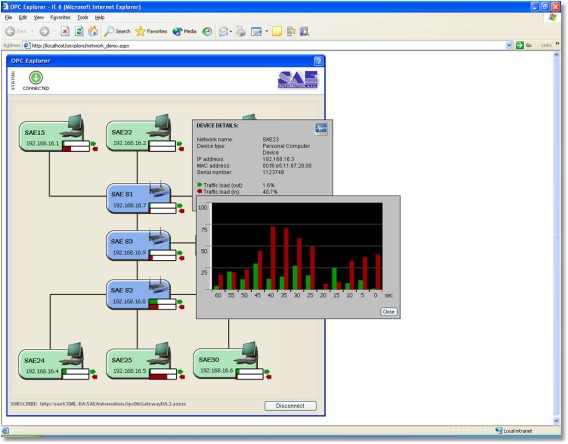Click the SUBSCRIBE URL text at bottom
Screen dimensions: 568x444
click(x=112, y=404)
